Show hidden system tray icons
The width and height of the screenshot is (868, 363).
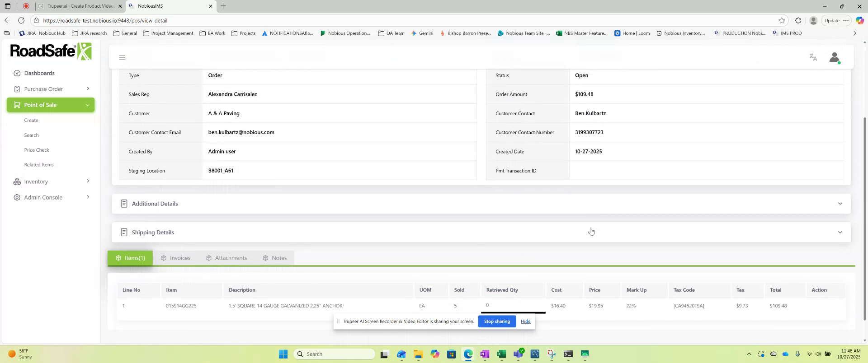(749, 354)
